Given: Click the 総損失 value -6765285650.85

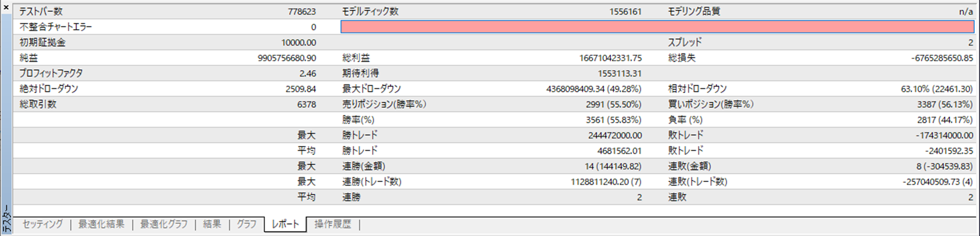Looking at the screenshot, I should click(x=941, y=58).
